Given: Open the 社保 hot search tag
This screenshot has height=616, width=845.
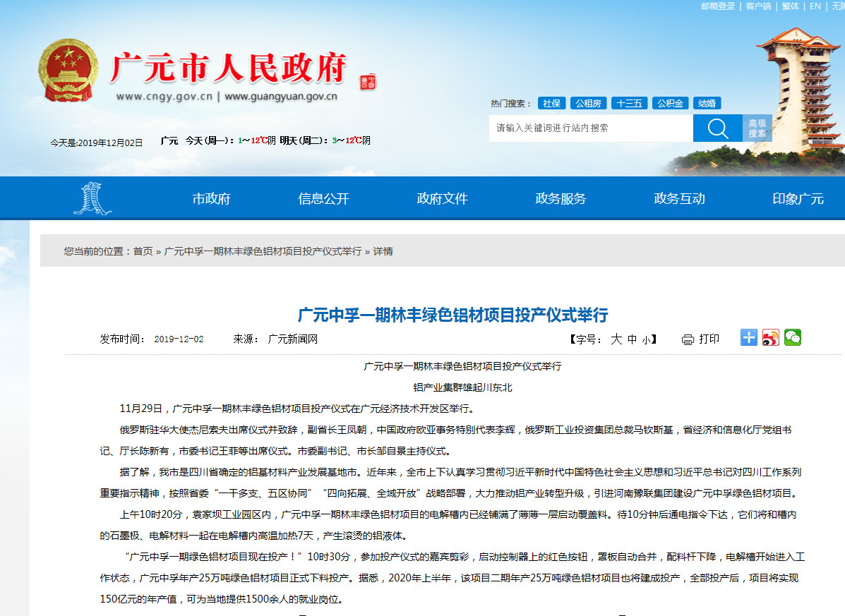Looking at the screenshot, I should pyautogui.click(x=551, y=102).
